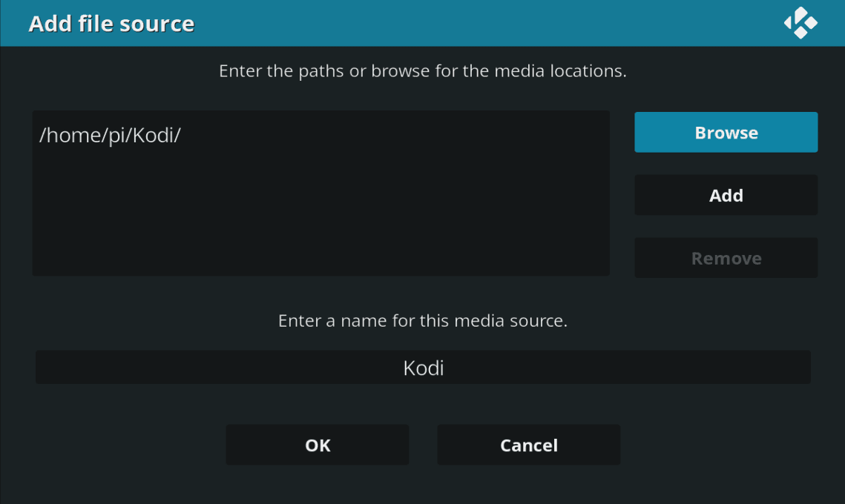
Task: Activate the highlighted blue Browse button
Action: (726, 133)
